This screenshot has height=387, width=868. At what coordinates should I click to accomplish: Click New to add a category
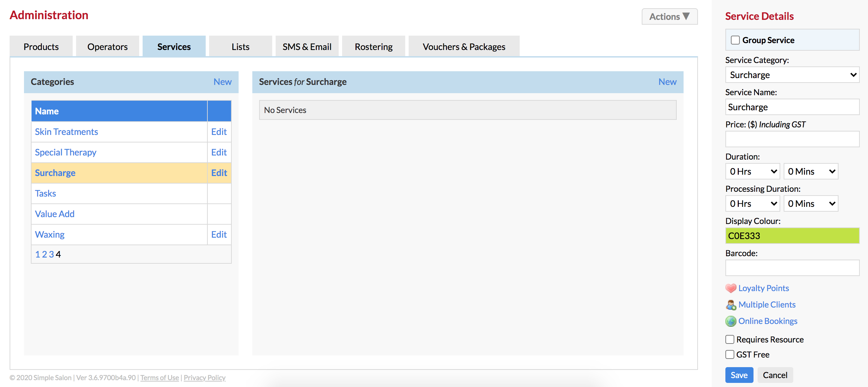coord(222,82)
